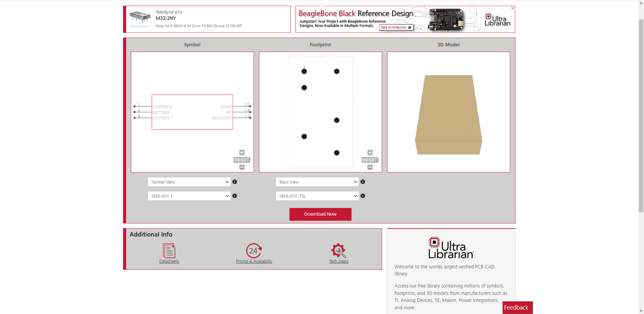This screenshot has width=644, height=314.
Task: Click the Footprint panel heading
Action: (320, 45)
